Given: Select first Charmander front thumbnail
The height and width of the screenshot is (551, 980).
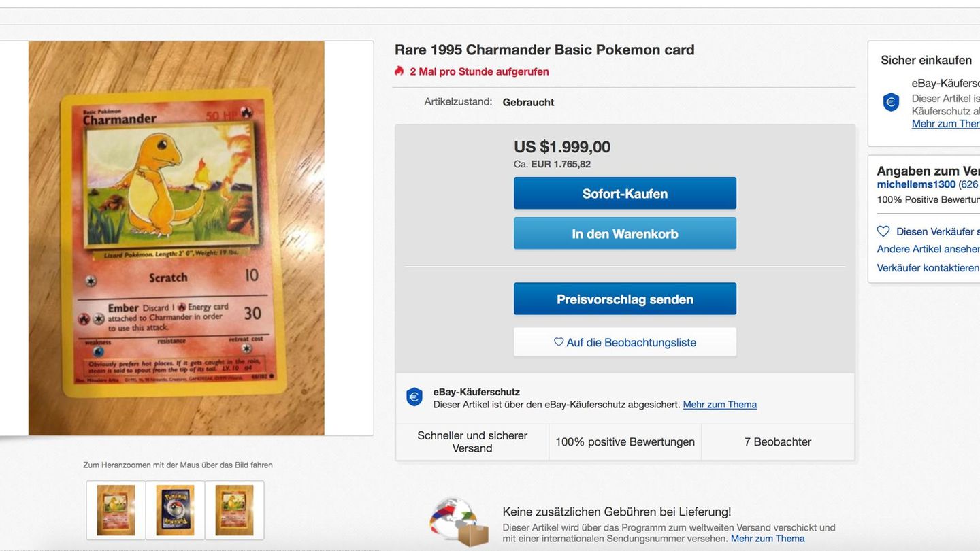Looking at the screenshot, I should tap(116, 510).
